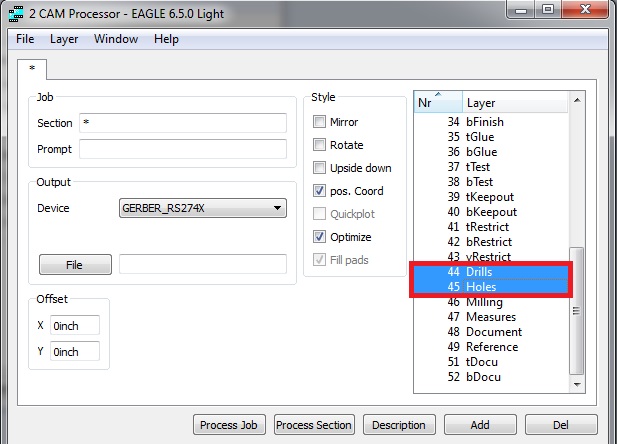The height and width of the screenshot is (444, 617).
Task: Enable the Mirror checkbox
Action: (x=320, y=122)
